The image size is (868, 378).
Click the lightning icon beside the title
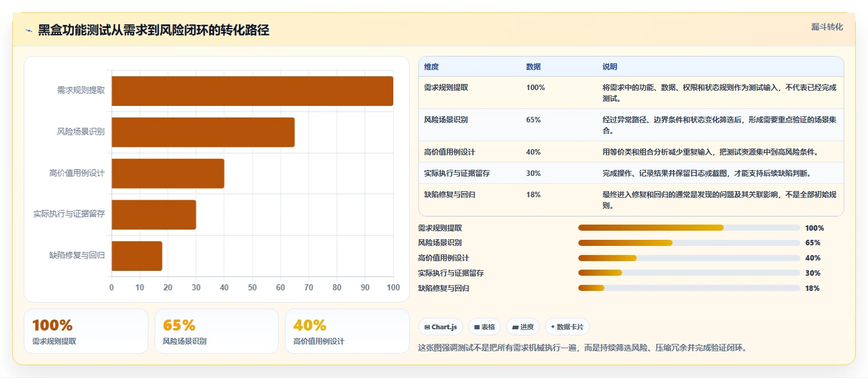coord(29,30)
